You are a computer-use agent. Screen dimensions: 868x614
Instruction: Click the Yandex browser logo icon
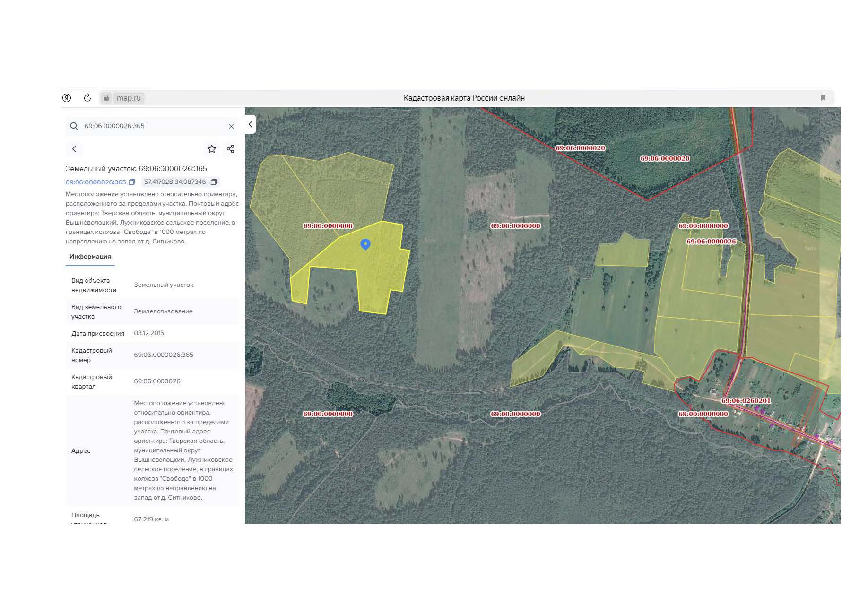pos(67,98)
